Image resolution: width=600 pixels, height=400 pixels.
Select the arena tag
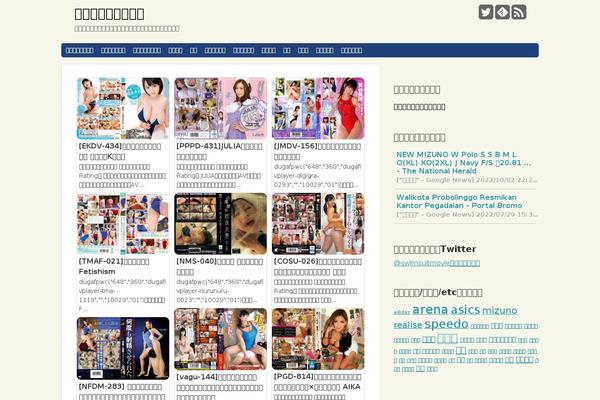point(430,309)
